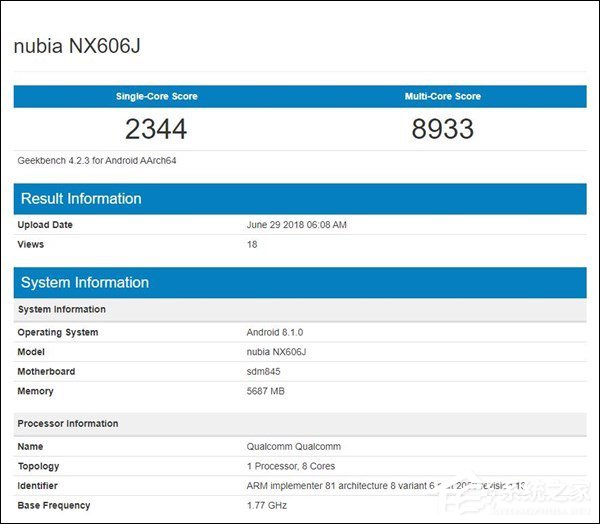
Task: Select the Identifier label
Action: coord(38,486)
